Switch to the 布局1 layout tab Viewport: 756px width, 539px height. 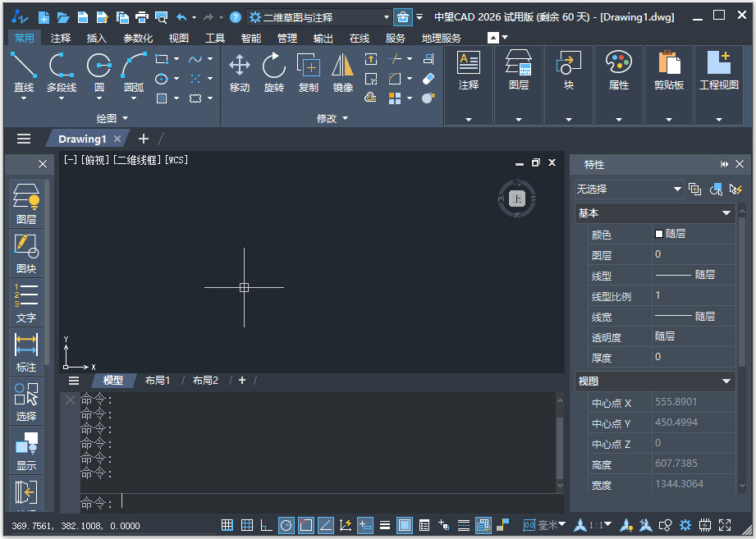(157, 380)
